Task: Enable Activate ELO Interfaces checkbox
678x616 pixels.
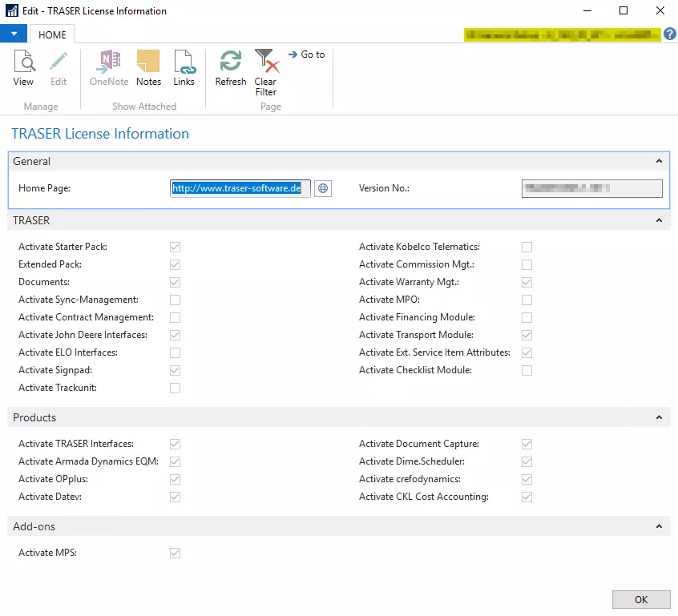Action: point(176,352)
